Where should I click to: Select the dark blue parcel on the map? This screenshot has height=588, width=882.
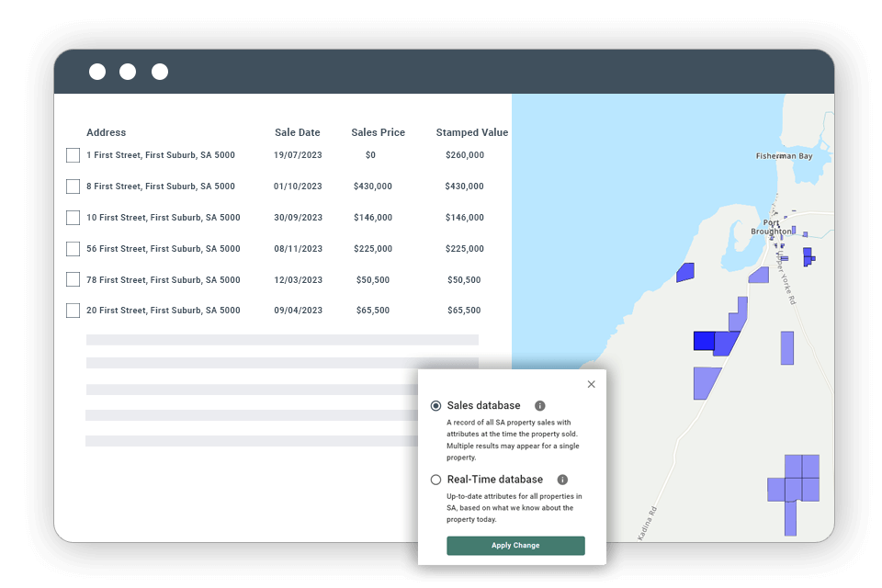(x=703, y=341)
